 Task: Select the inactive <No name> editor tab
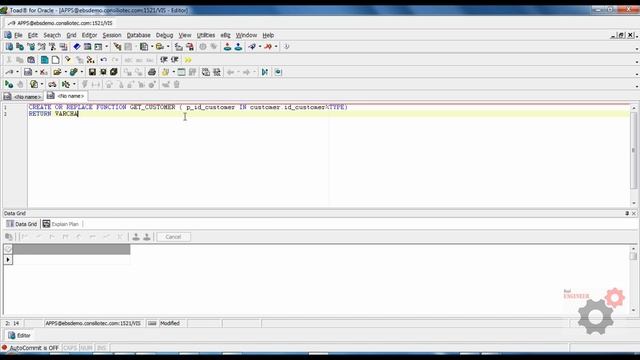[23, 97]
